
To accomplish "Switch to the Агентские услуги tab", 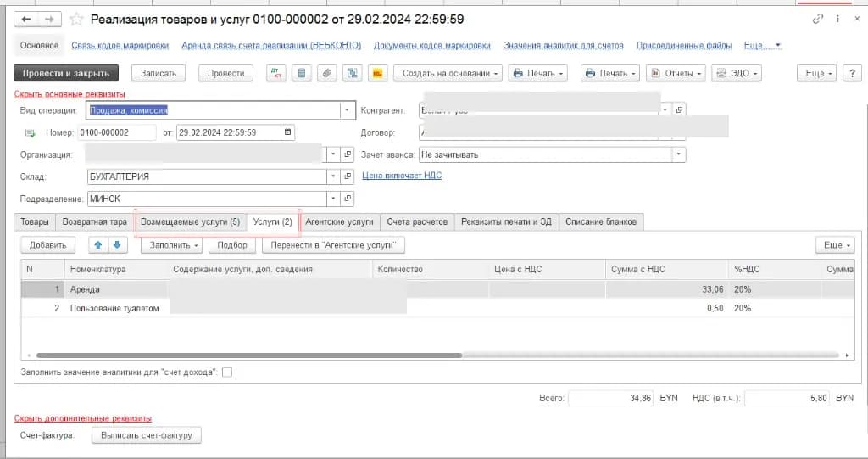I will (339, 221).
